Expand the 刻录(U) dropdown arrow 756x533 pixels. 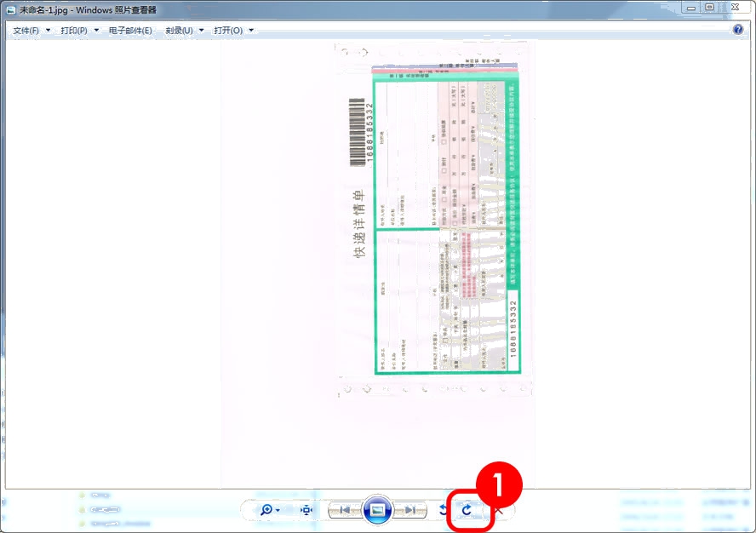pyautogui.click(x=201, y=31)
